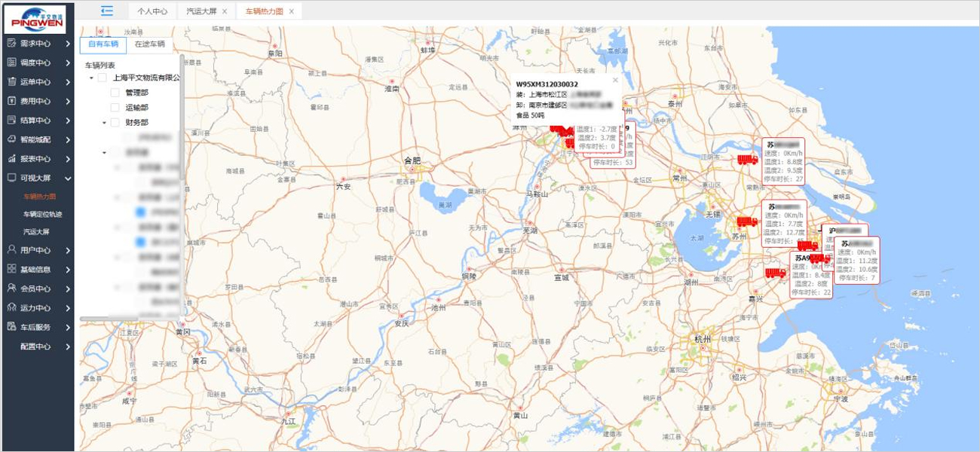Tick the 财务部 checkbox
Viewport: 980px width, 452px height.
pos(115,123)
